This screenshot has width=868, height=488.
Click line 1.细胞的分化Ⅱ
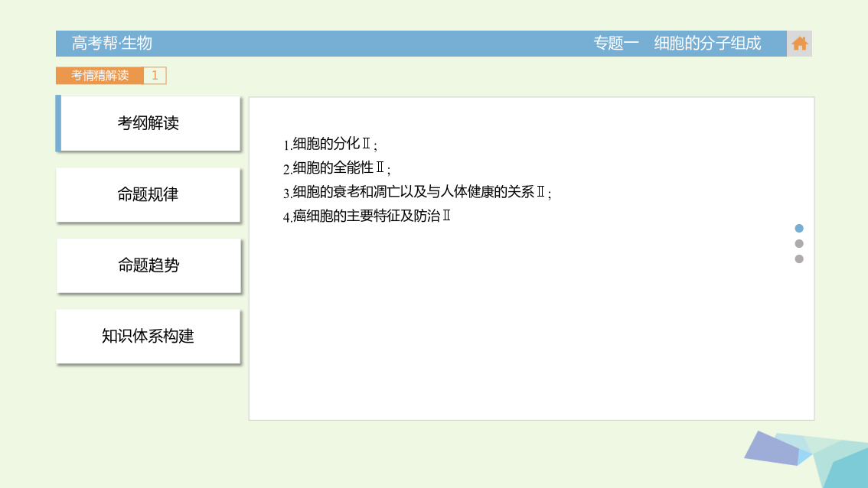click(330, 144)
